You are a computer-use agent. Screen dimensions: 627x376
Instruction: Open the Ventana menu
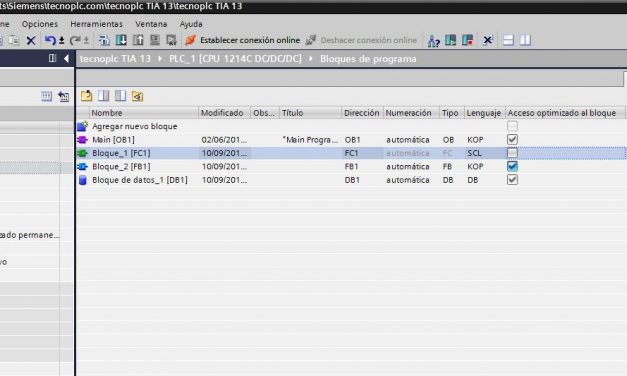(151, 24)
